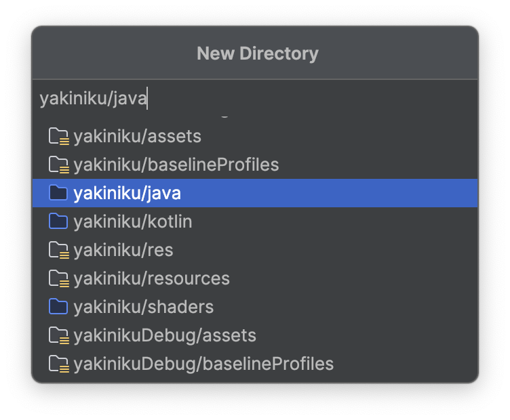The height and width of the screenshot is (420, 510).
Task: Click the yakiniku/java source folder icon
Action: [x=59, y=193]
